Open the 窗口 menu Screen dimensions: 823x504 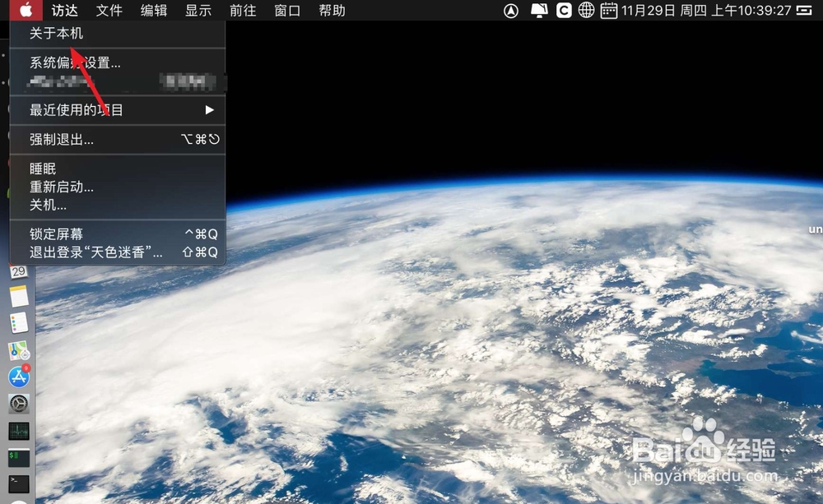click(287, 11)
